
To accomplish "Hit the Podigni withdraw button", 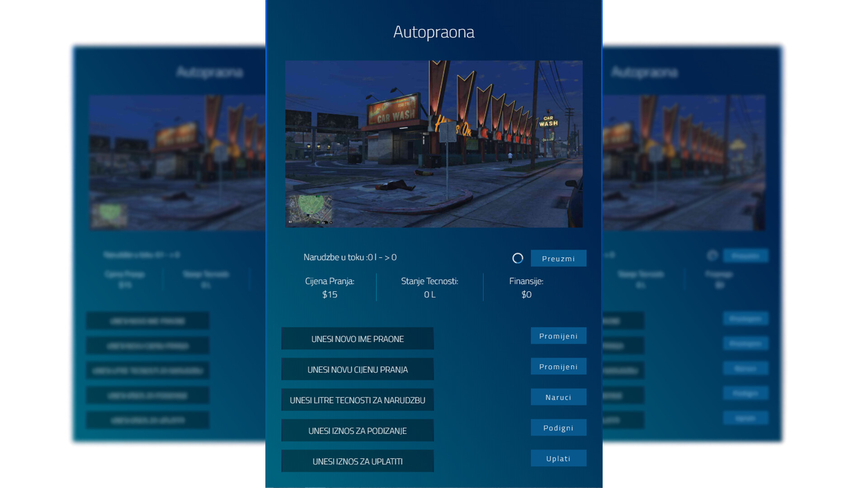I will tap(558, 428).
